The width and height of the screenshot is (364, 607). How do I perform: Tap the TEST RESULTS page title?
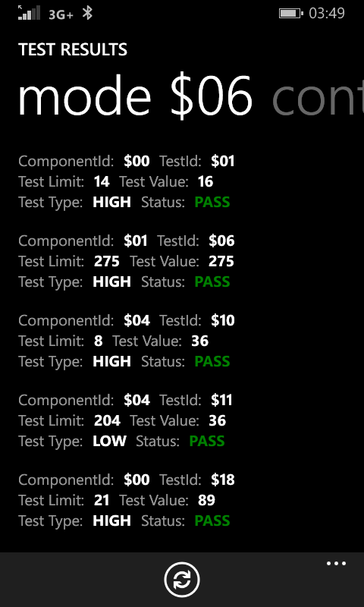tap(73, 49)
